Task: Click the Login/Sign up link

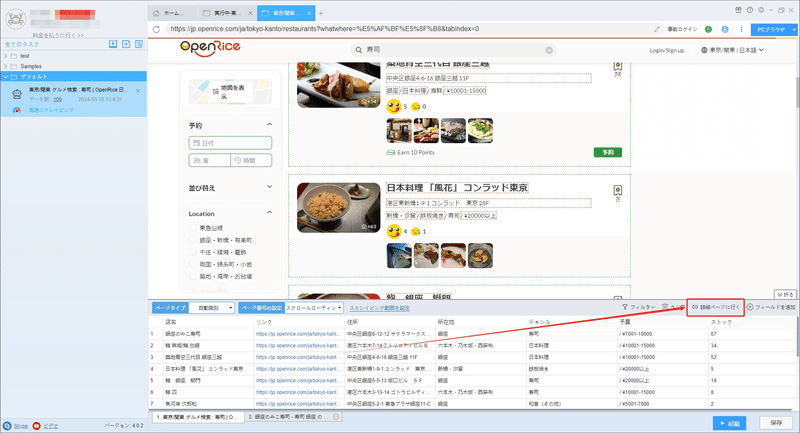Action: pos(666,50)
